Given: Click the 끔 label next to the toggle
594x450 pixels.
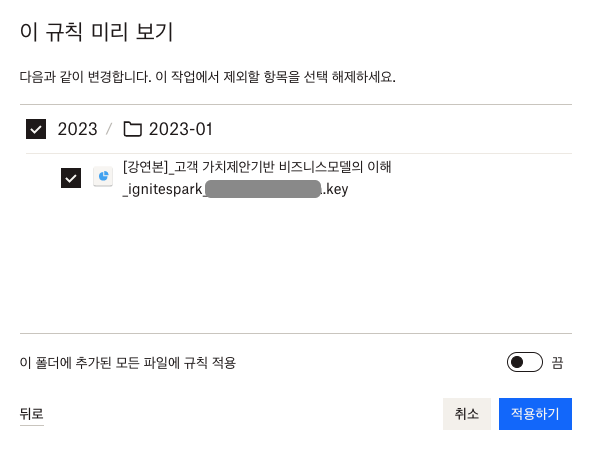Looking at the screenshot, I should (557, 362).
